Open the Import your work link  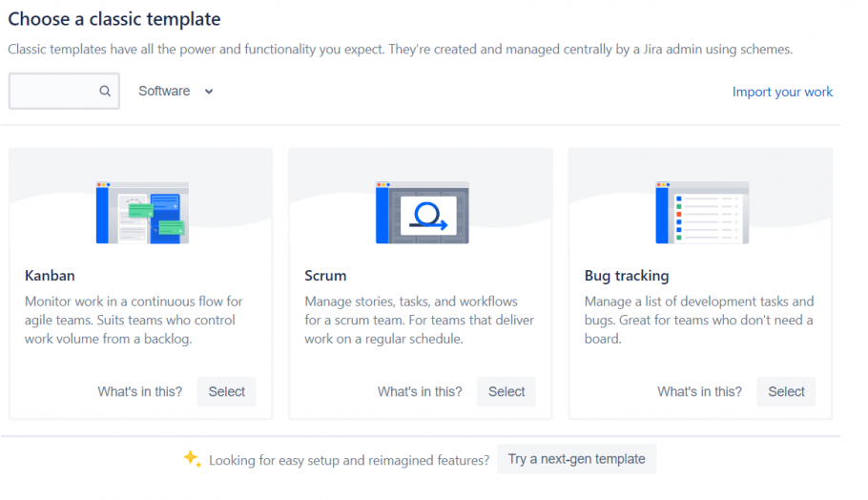782,92
